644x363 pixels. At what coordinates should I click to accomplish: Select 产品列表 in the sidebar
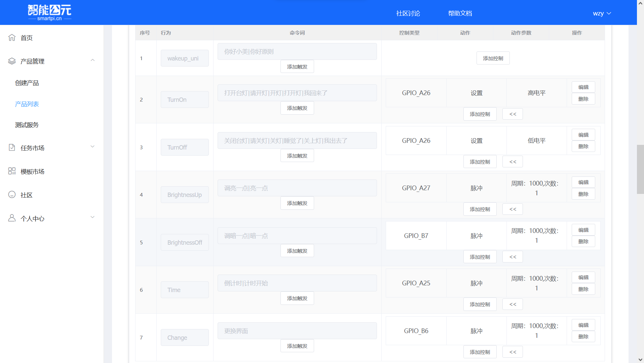[27, 104]
